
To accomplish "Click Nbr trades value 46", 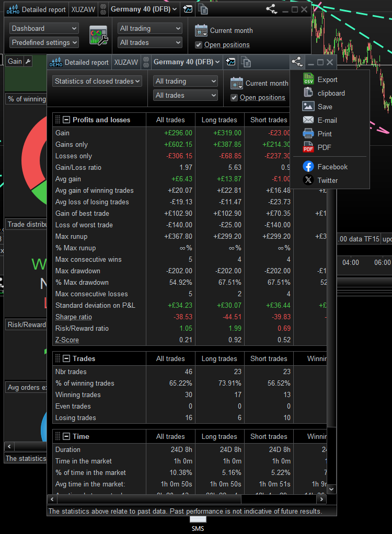I will (x=188, y=372).
